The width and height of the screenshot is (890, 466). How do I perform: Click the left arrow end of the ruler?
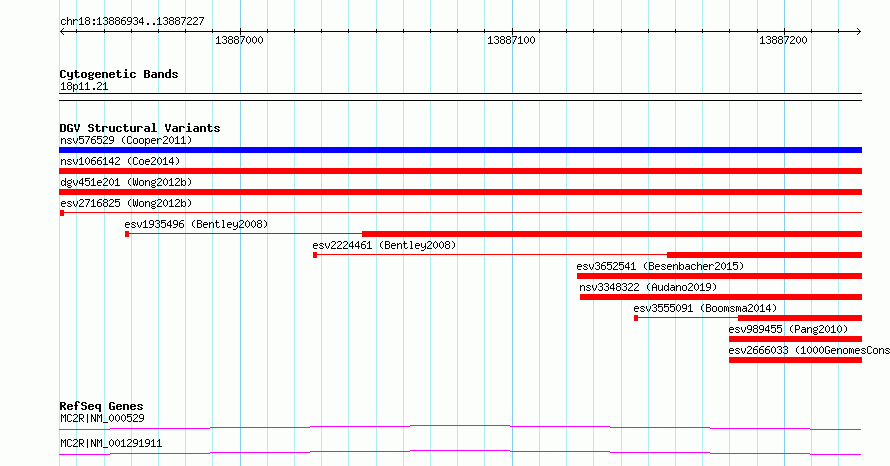tap(62, 31)
